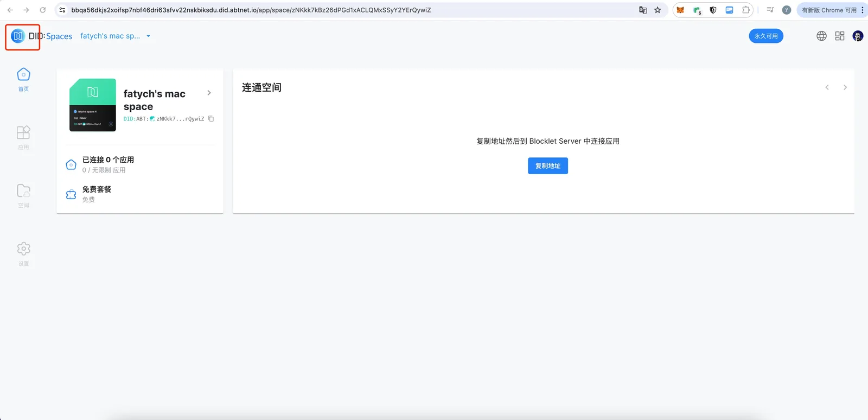
Task: Click the 复制地址 button
Action: (548, 166)
